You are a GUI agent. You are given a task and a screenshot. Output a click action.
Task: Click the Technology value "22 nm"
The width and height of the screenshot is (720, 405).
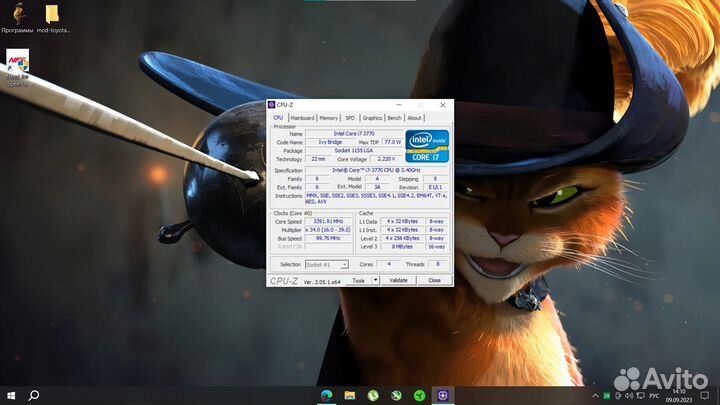(318, 159)
